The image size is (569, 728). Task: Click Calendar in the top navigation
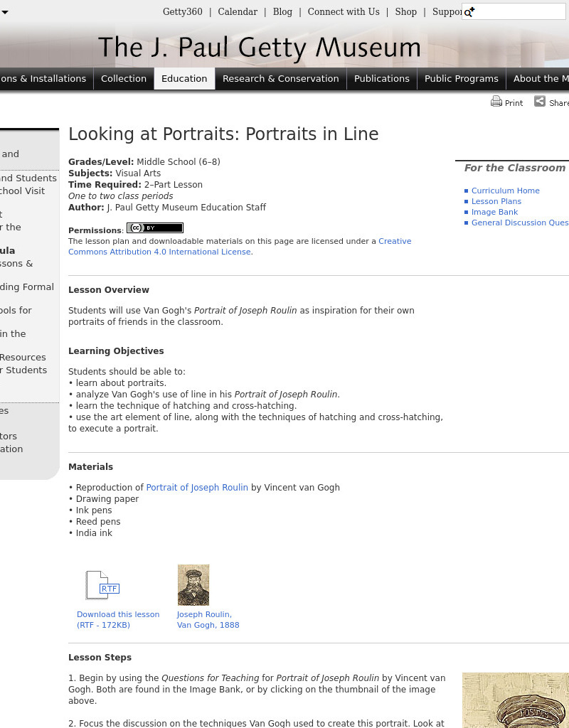238,11
